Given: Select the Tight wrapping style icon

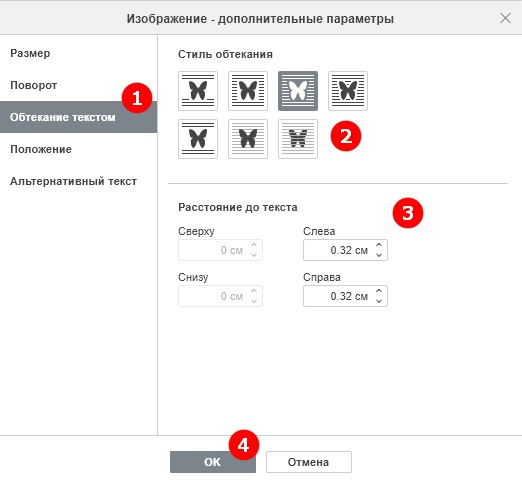Looking at the screenshot, I should (298, 91).
